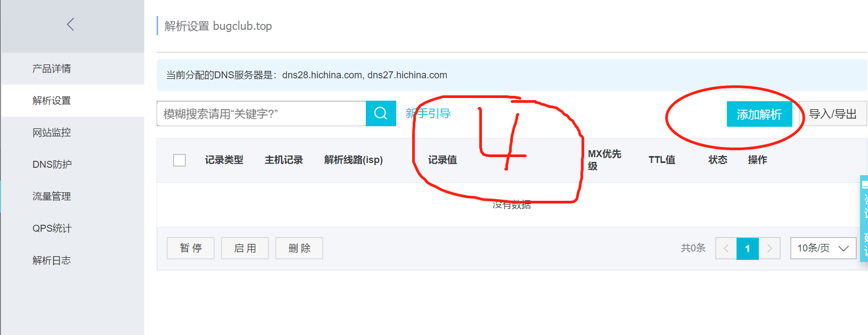Open 流量管理 in the sidebar
The width and height of the screenshot is (868, 335).
pos(52,197)
